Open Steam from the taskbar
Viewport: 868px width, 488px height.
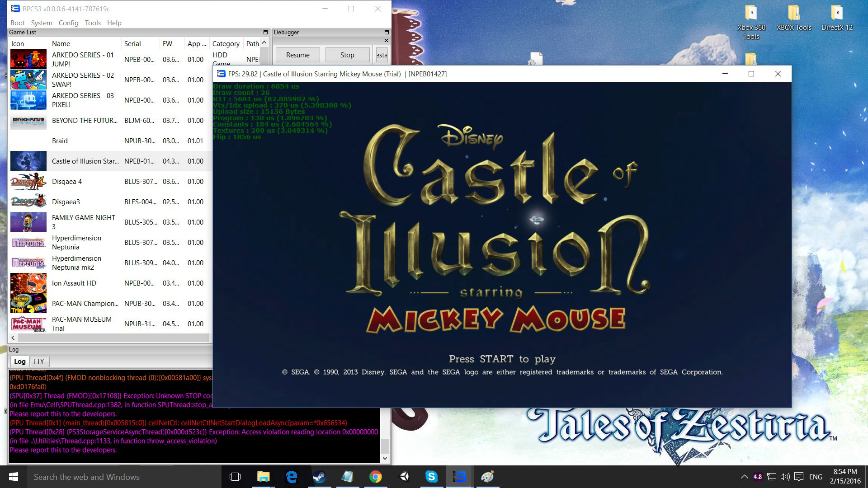click(319, 477)
